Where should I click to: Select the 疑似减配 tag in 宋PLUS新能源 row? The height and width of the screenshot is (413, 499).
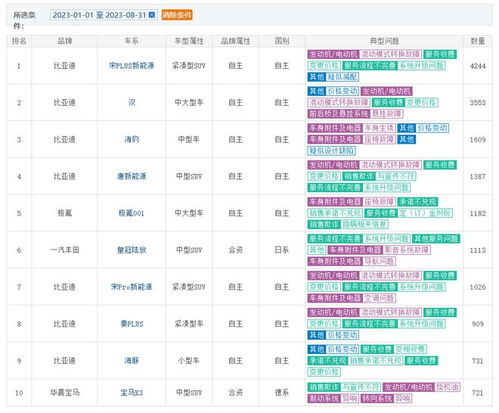click(342, 77)
